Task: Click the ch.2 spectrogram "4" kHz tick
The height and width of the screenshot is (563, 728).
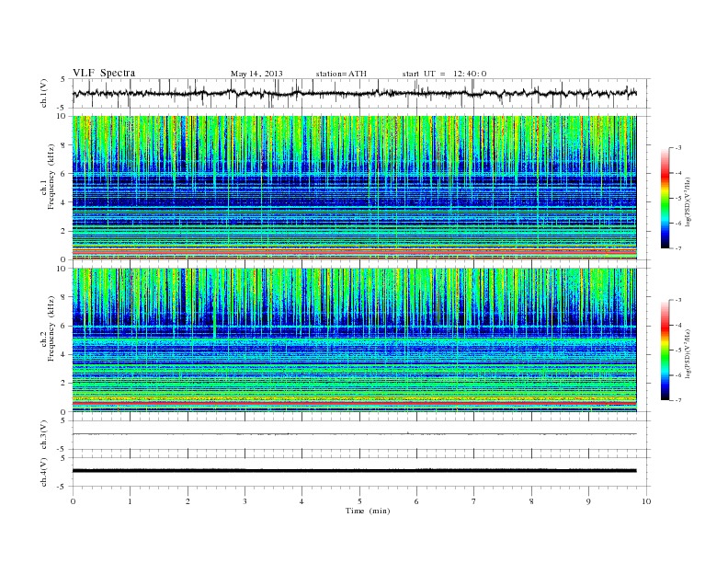Action: [x=63, y=355]
